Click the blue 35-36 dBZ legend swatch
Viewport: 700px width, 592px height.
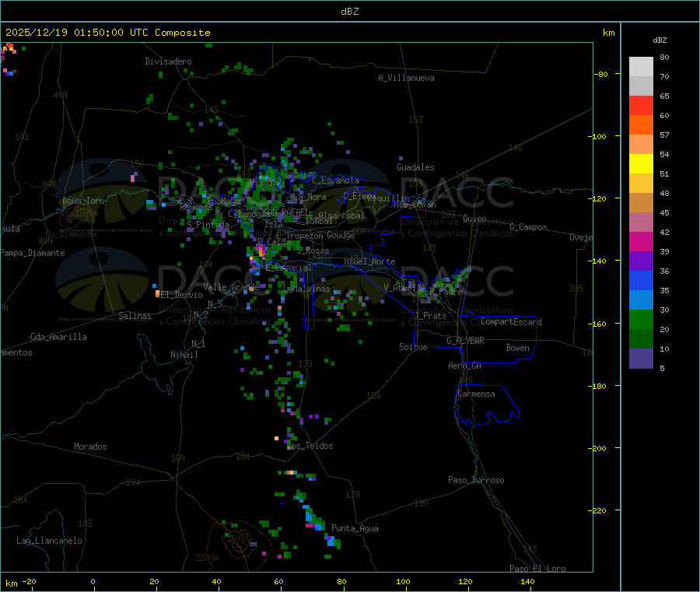[x=641, y=280]
